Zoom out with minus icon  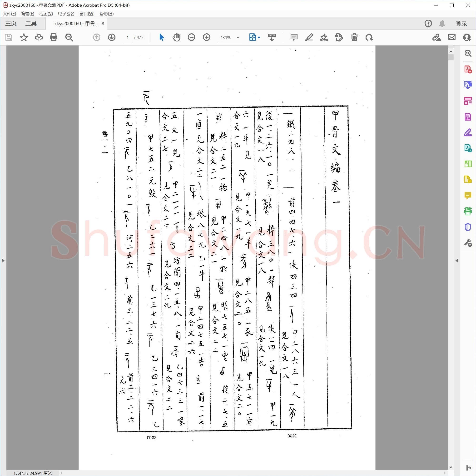click(191, 37)
